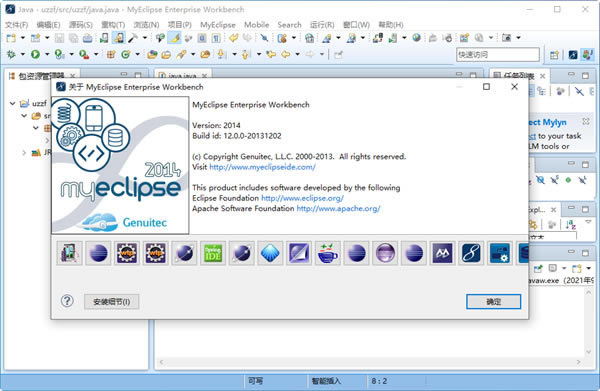The width and height of the screenshot is (600, 391).
Task: Focus the 快速访问 Quick Access field
Action: point(497,55)
